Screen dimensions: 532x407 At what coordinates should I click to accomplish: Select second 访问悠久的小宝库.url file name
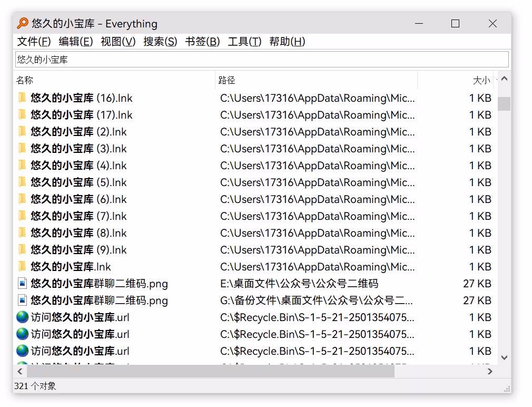(x=80, y=334)
